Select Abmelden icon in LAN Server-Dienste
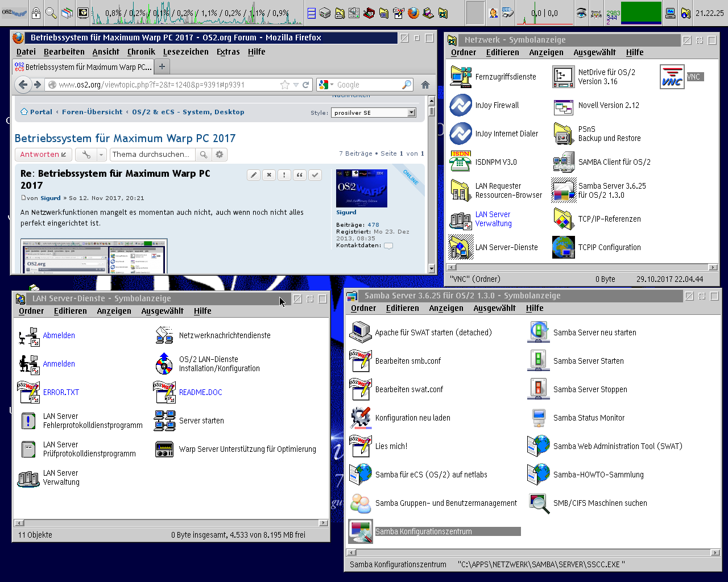Image resolution: width=728 pixels, height=582 pixels. (x=28, y=336)
